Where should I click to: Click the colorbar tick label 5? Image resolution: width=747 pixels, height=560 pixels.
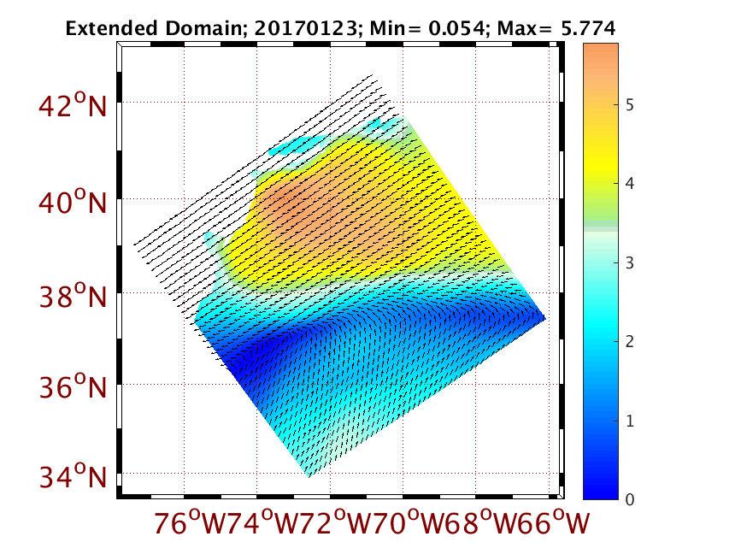pyautogui.click(x=630, y=105)
